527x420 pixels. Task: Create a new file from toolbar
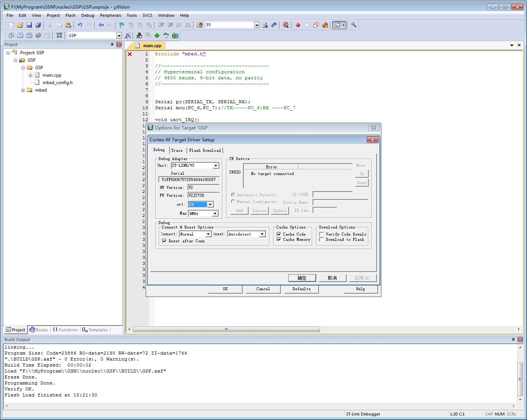coord(11,25)
